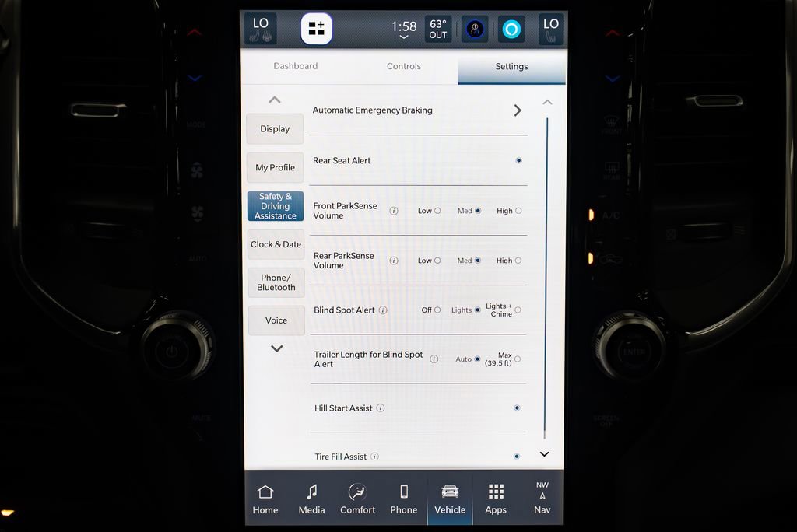Click the settings list vertical scrollbar

[x=546, y=272]
